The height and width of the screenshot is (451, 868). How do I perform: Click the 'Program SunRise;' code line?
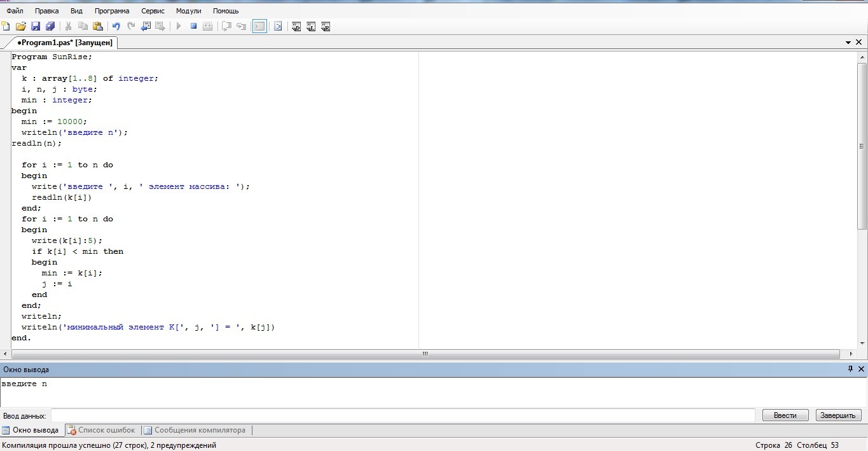click(x=52, y=57)
